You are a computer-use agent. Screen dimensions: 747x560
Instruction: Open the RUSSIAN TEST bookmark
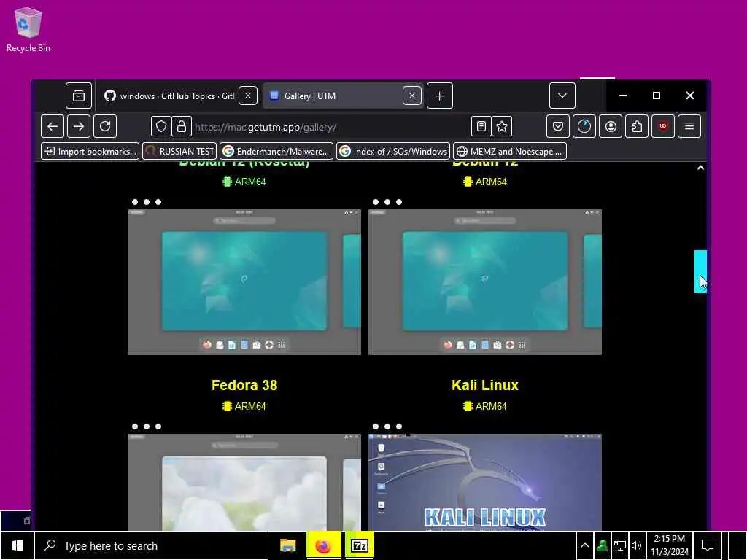(179, 152)
